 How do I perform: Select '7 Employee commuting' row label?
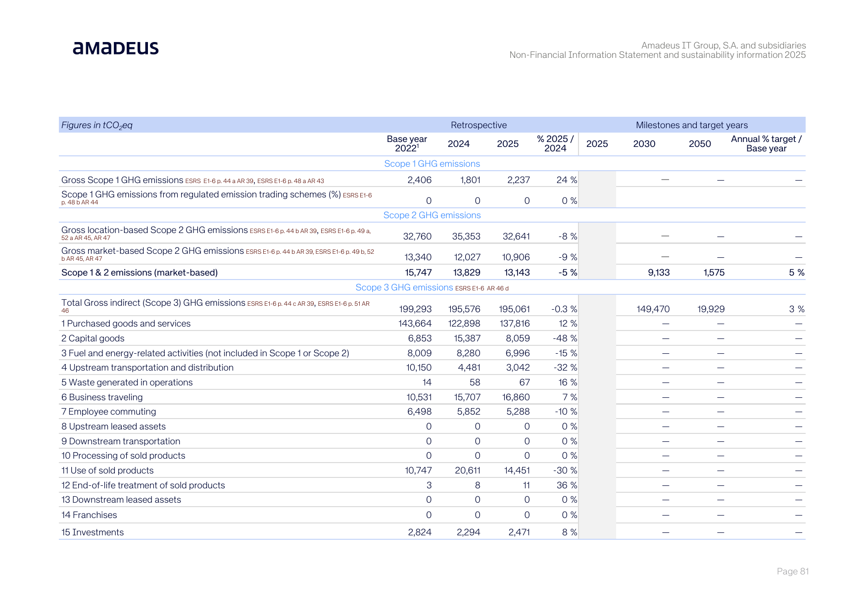(108, 412)
